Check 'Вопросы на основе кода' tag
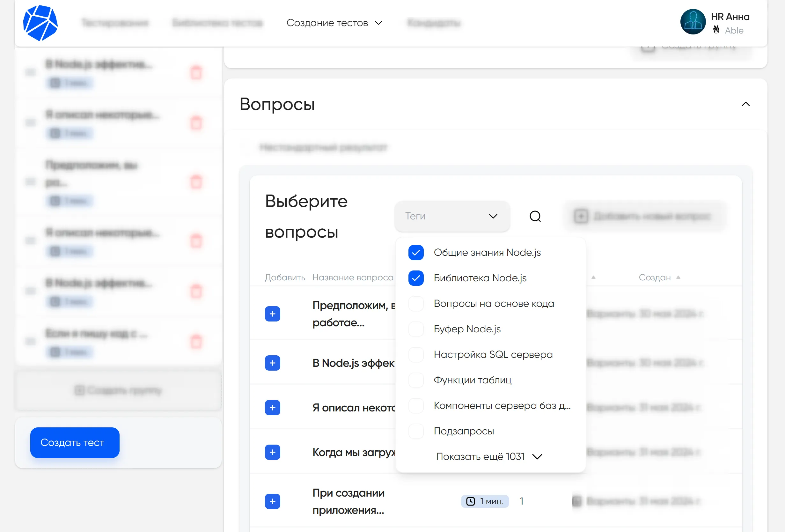 pyautogui.click(x=416, y=304)
